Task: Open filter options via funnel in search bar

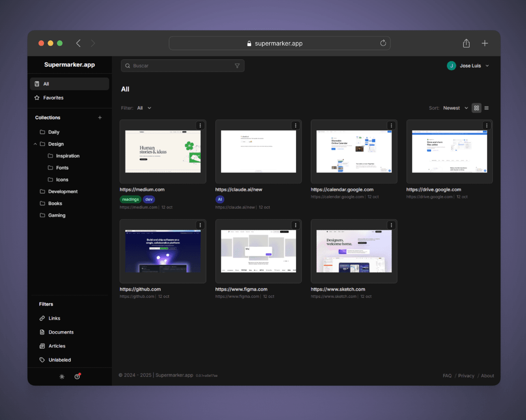Action: coord(237,65)
